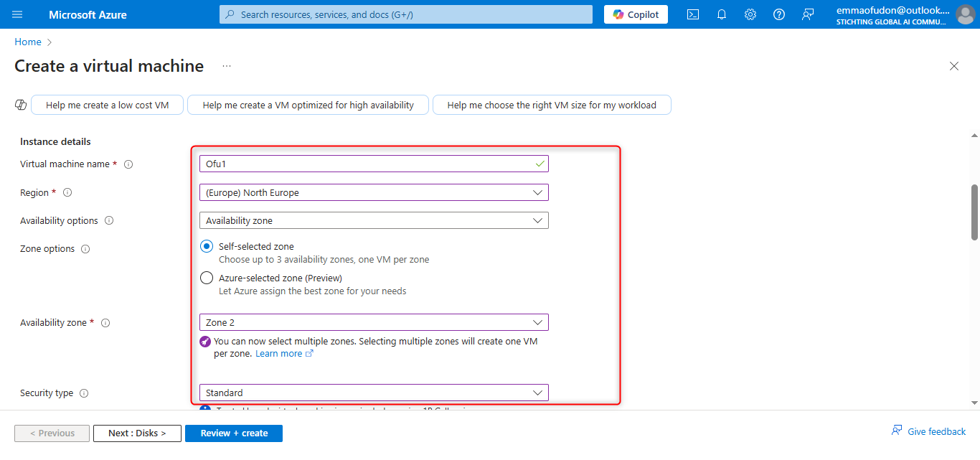Viewport: 980px width, 460px height.
Task: Open the Availability options dropdown
Action: click(374, 220)
